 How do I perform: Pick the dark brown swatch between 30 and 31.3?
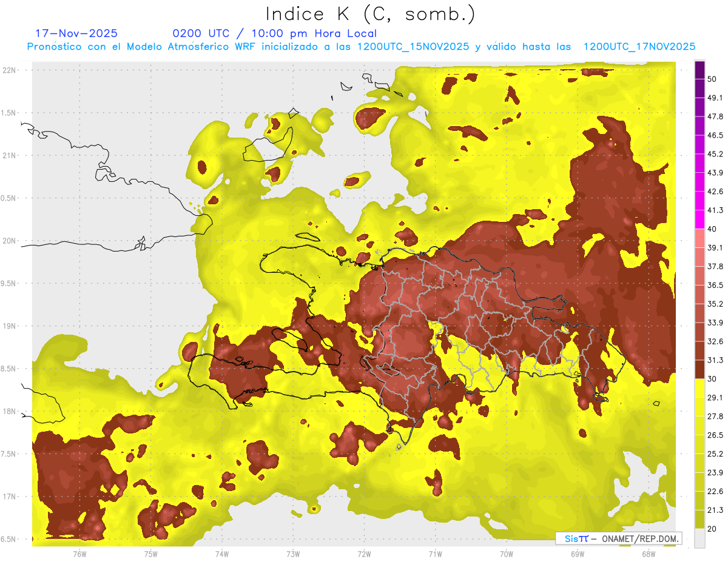coord(699,369)
